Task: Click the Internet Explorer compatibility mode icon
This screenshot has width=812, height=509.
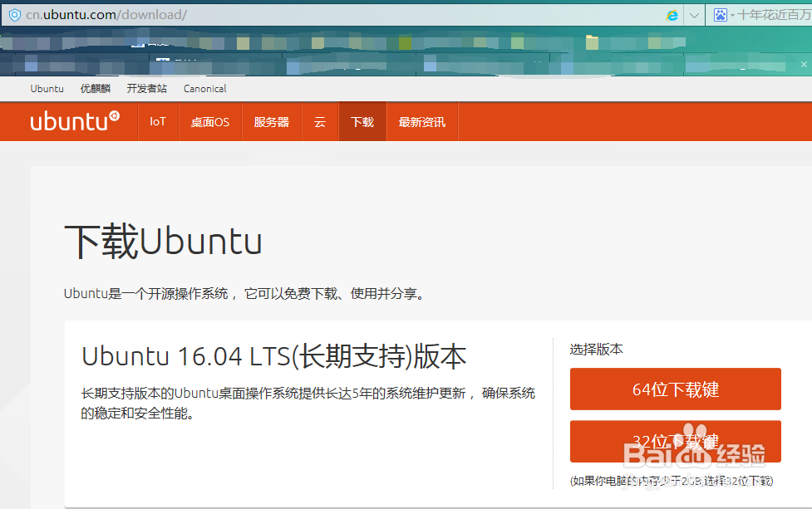Action: tap(672, 15)
